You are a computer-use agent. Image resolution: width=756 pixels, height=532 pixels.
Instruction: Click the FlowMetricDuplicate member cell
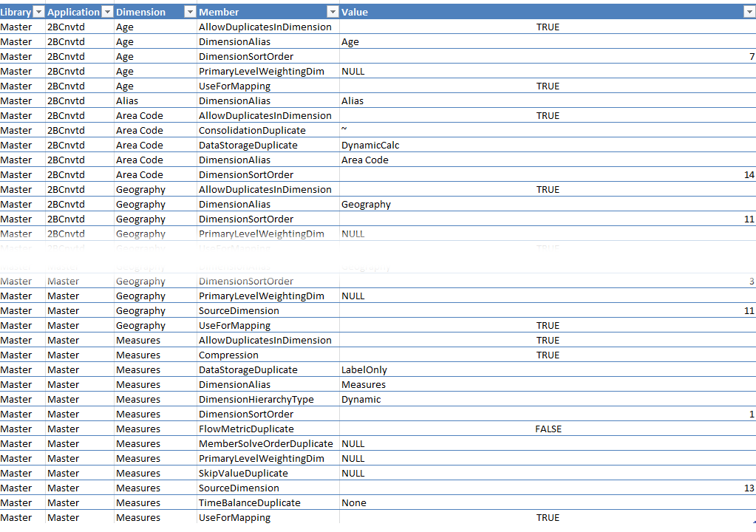(268, 429)
